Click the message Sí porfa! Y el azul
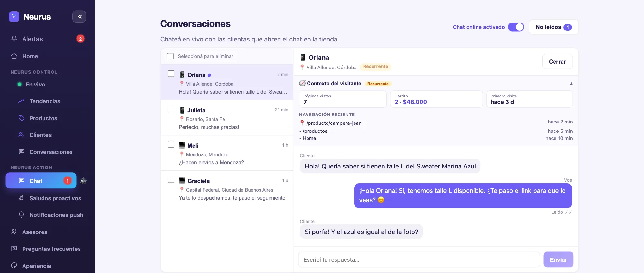Viewport: 644px width, 273px height. click(361, 232)
